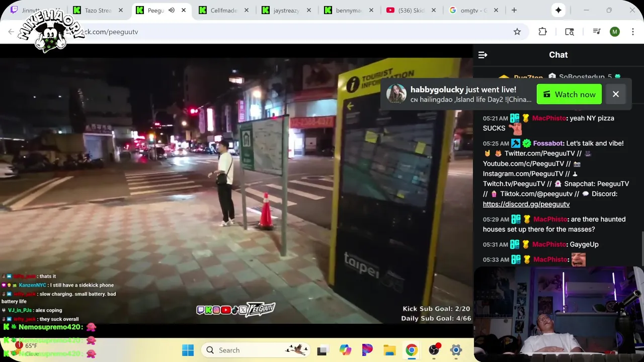This screenshot has height=362, width=644.
Task: Switch to the jaystreazy tab
Action: pyautogui.click(x=287, y=10)
